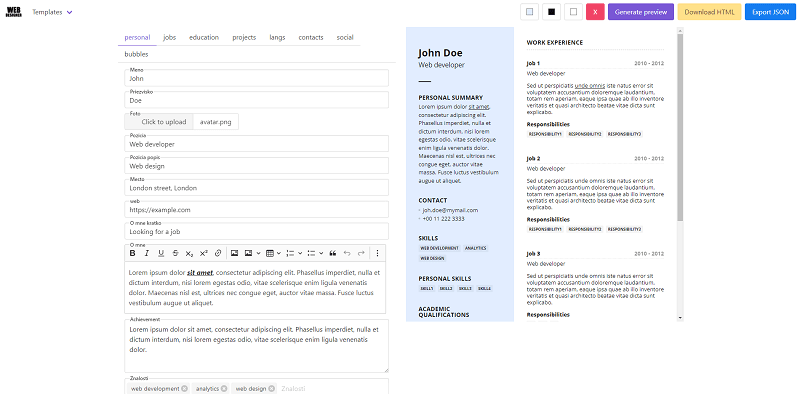This screenshot has width=800, height=394.
Task: Select the black color theme
Action: click(552, 12)
